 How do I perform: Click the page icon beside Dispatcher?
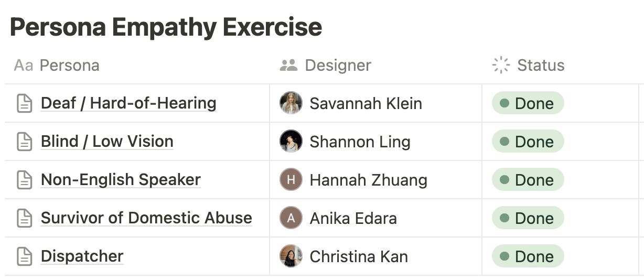[25, 256]
